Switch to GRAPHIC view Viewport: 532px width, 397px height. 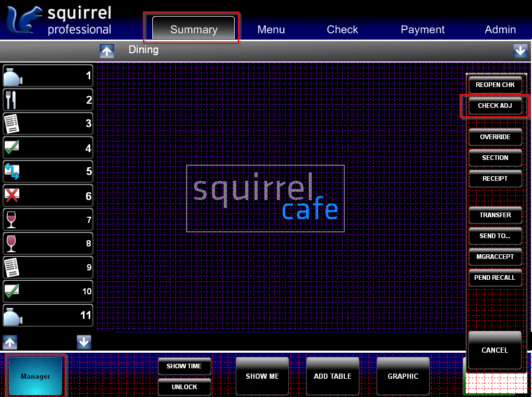click(x=403, y=376)
